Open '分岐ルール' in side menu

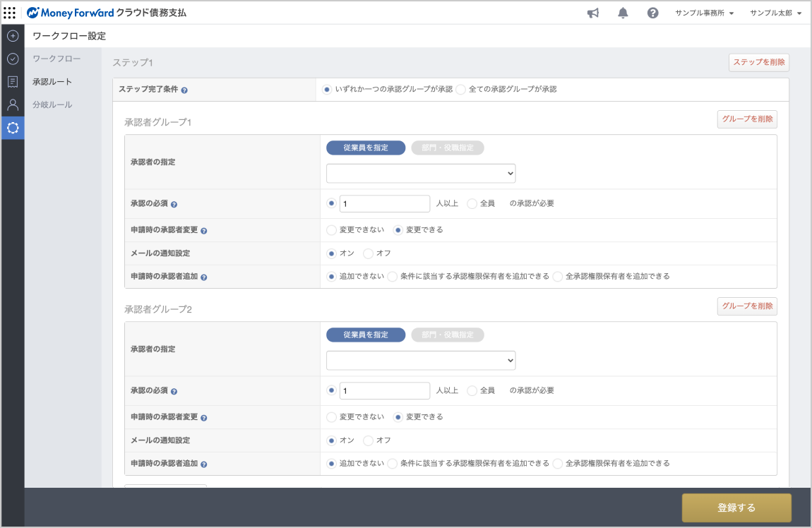[52, 104]
